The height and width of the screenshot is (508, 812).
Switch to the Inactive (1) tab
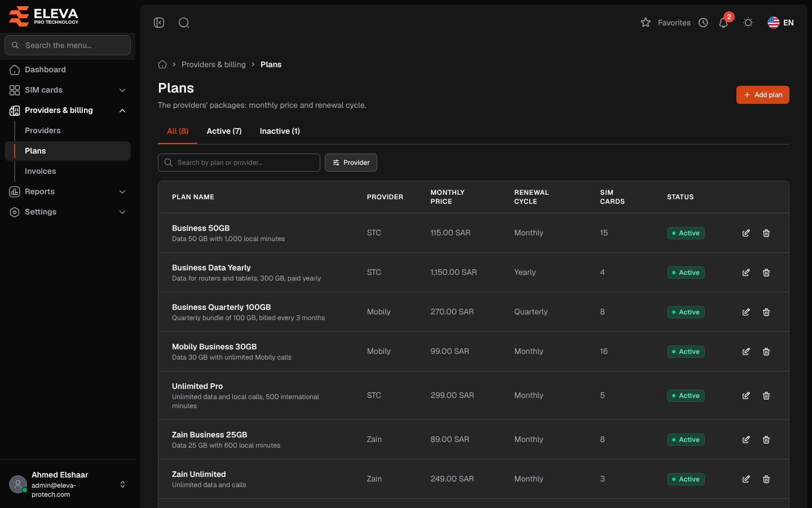pyautogui.click(x=280, y=131)
